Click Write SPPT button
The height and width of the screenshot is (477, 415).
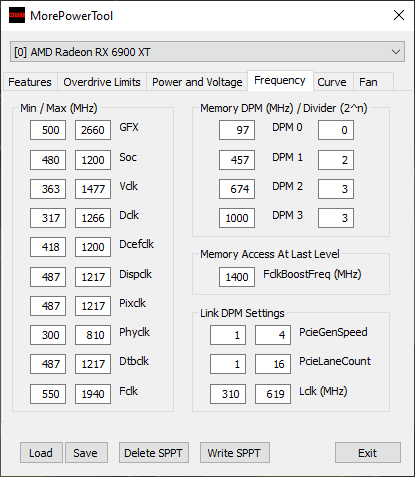pyautogui.click(x=235, y=453)
